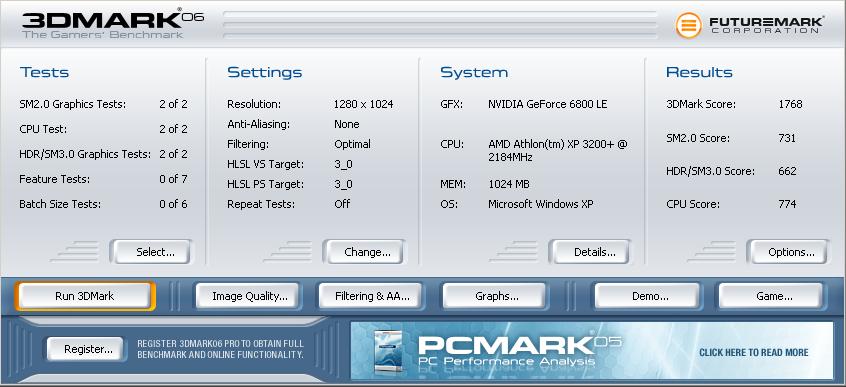Screen dimensions: 846x387
Task: Open results Options... button
Action: pos(788,252)
